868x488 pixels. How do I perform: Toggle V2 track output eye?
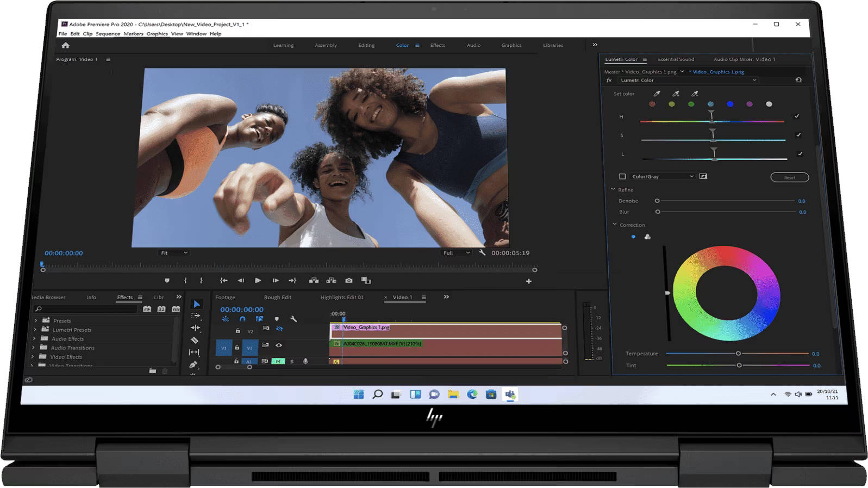point(279,329)
